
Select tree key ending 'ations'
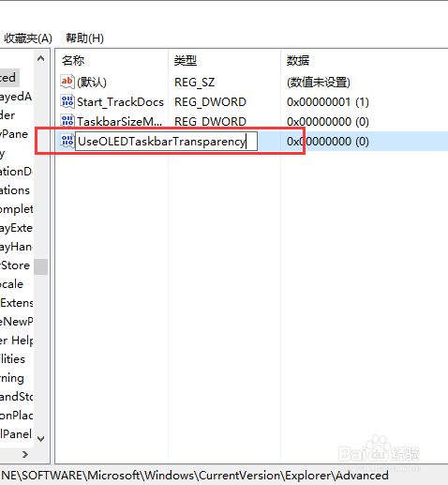15,190
